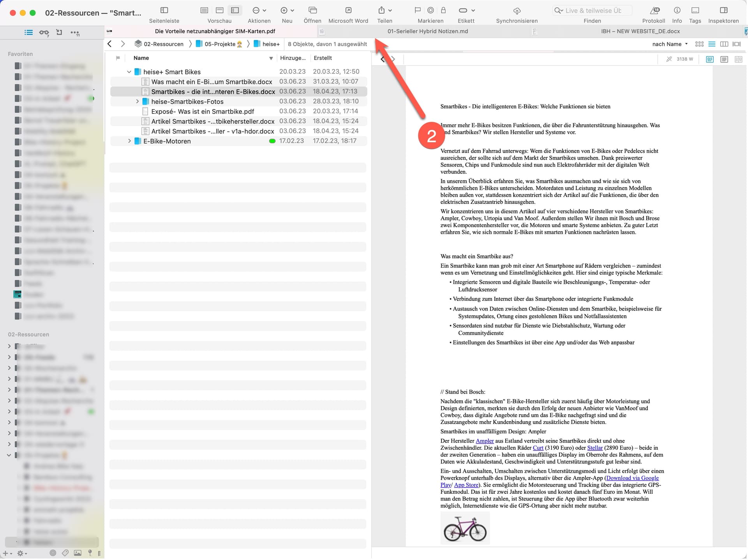
Task: Switch to cover flow view
Action: tap(737, 44)
